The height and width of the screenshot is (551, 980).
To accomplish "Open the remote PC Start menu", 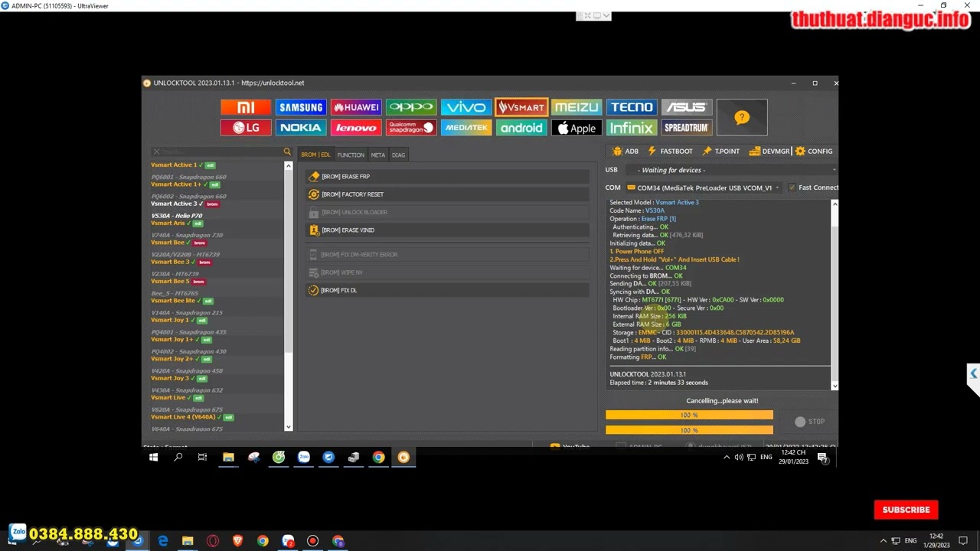I will click(153, 458).
